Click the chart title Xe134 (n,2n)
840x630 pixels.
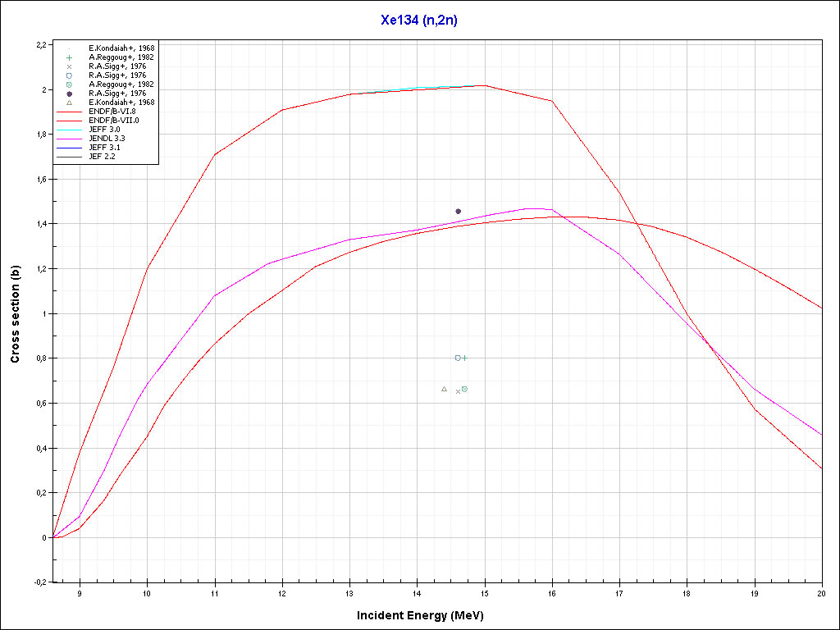click(x=419, y=21)
